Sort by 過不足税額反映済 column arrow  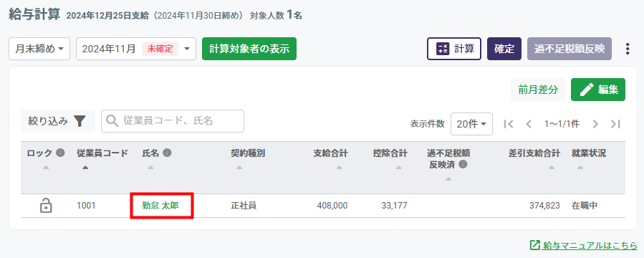coord(448,179)
